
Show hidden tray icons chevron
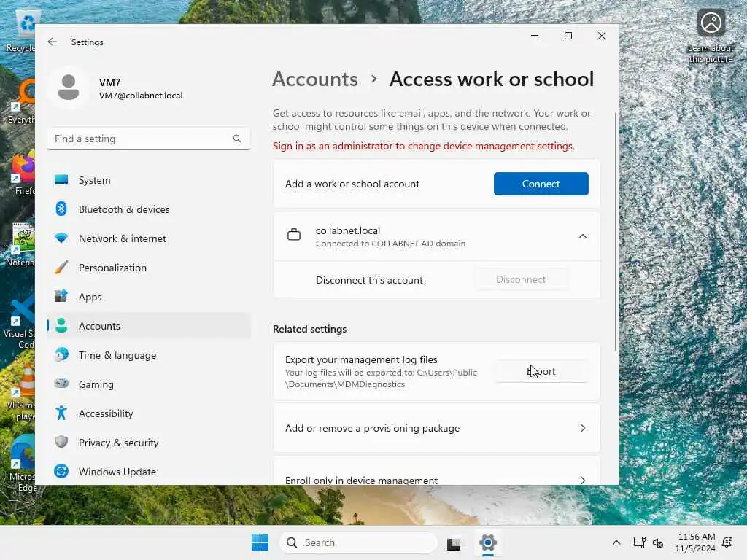(x=616, y=542)
